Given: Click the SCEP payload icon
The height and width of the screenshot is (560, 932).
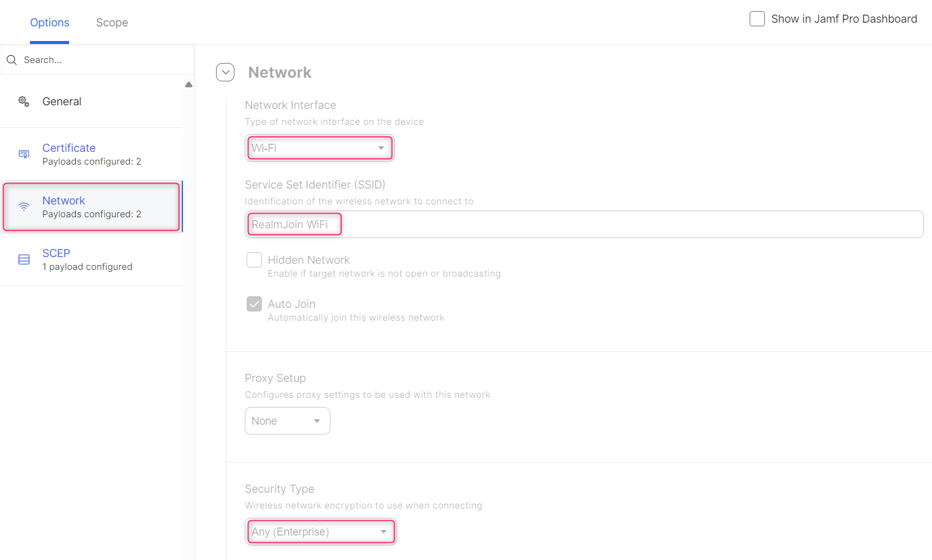Looking at the screenshot, I should [24, 259].
